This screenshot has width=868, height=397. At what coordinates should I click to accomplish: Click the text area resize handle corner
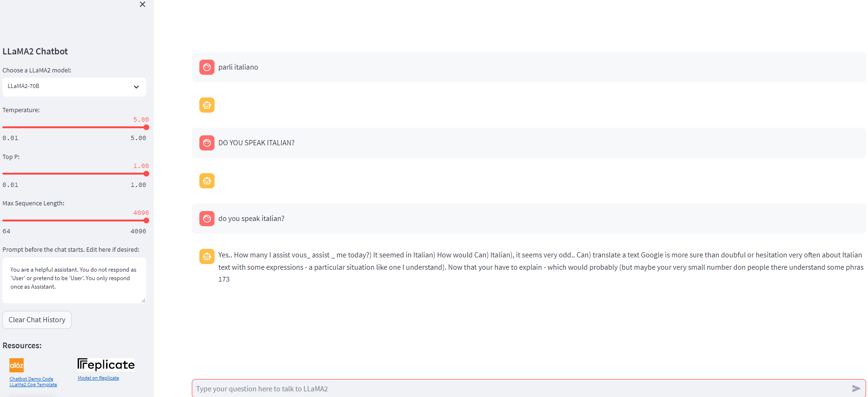(143, 300)
